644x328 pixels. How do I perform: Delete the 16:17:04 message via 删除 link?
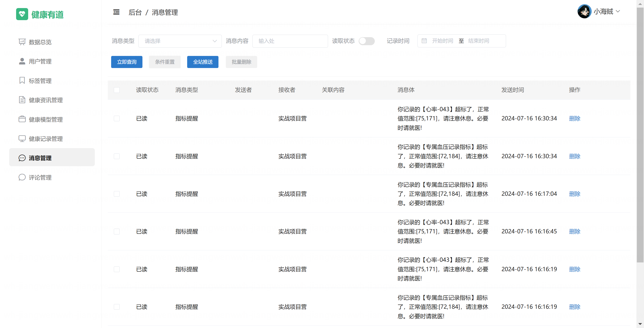[x=574, y=194]
